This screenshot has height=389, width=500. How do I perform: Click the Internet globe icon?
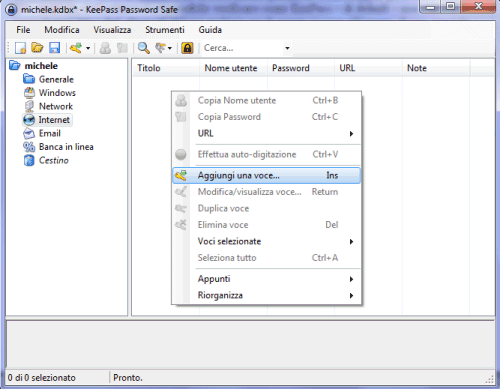29,120
